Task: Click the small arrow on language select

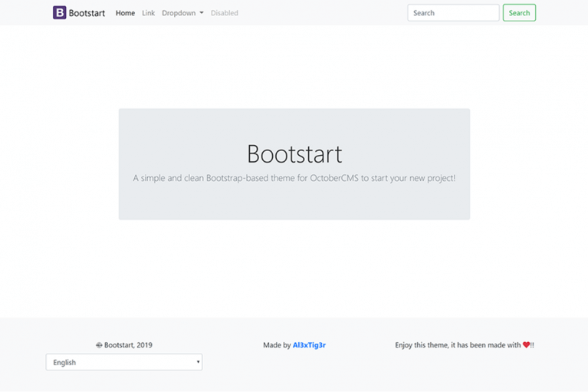Action: pos(198,362)
